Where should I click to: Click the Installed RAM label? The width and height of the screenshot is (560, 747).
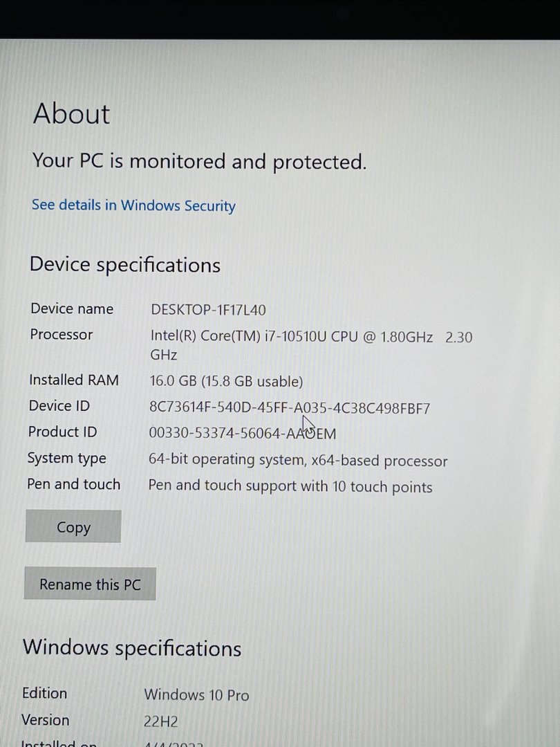74,380
